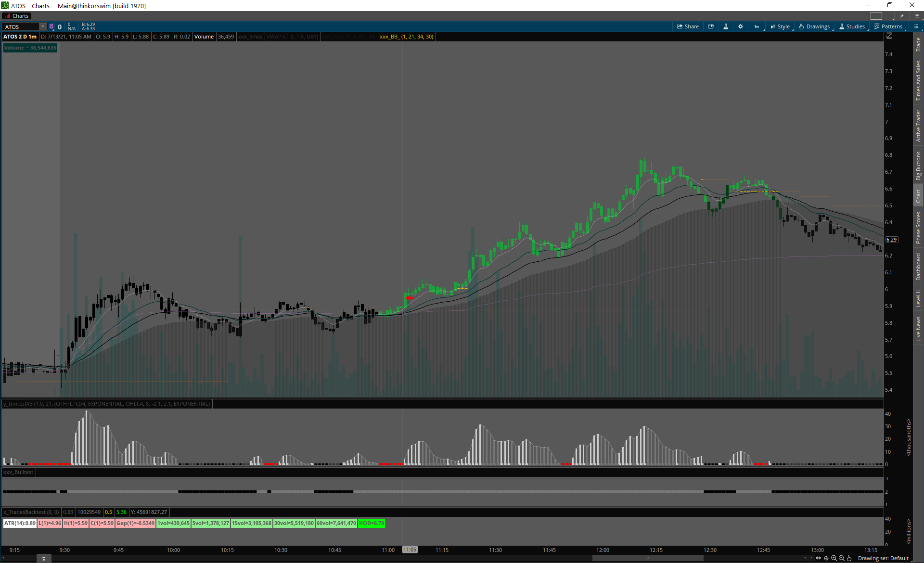The height and width of the screenshot is (563, 924).
Task: Click the Share button
Action: click(688, 26)
